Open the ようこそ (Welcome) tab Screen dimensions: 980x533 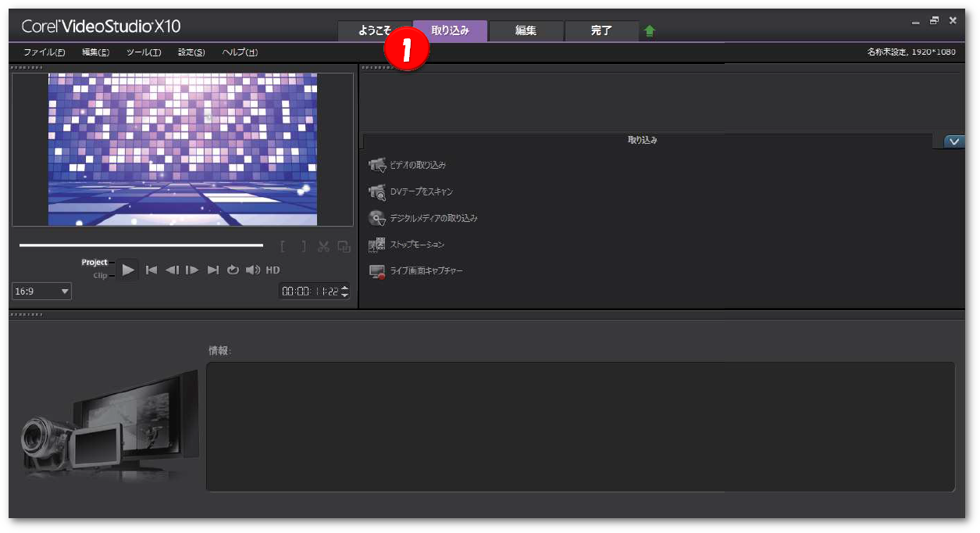tap(375, 31)
